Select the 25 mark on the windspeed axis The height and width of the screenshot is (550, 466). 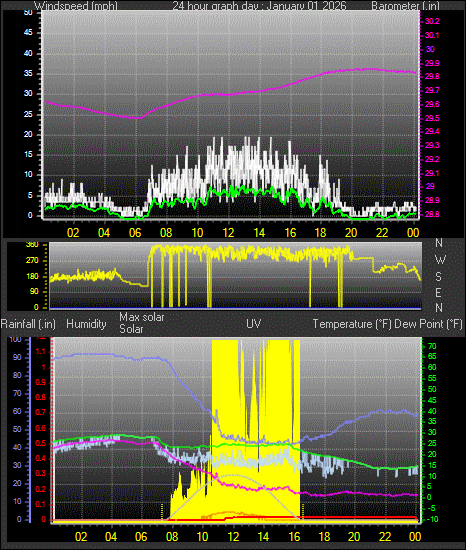coord(28,114)
